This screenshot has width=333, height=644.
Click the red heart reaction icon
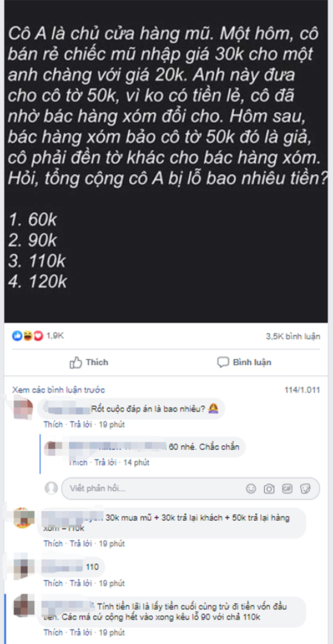pyautogui.click(x=38, y=336)
